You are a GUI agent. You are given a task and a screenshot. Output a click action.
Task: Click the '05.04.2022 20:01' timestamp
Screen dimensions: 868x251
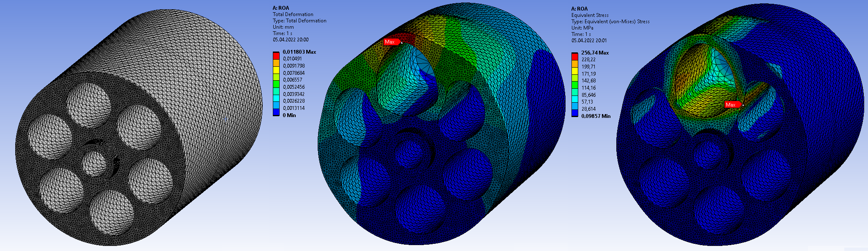589,41
